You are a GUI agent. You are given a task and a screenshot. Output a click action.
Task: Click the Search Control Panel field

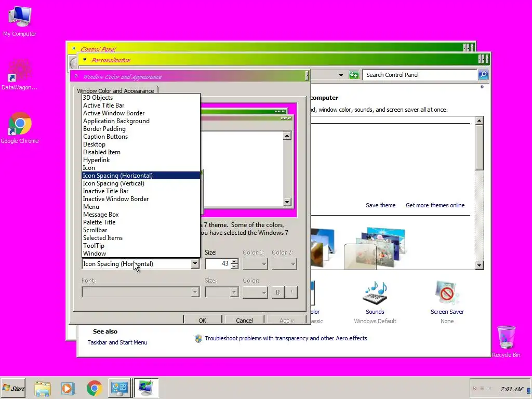click(x=420, y=75)
